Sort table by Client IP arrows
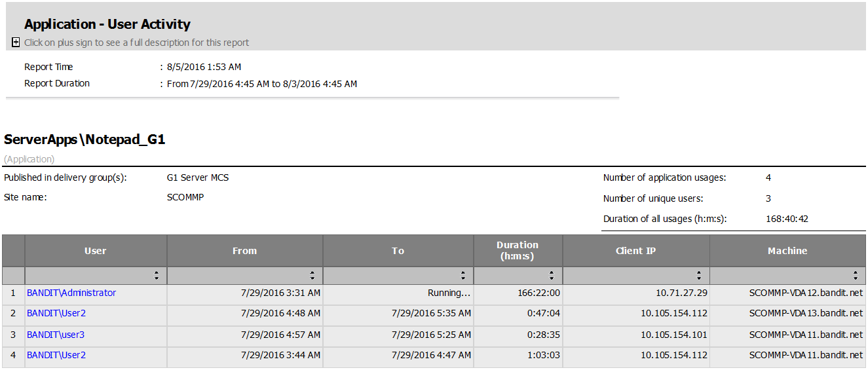Viewport: 868px width, 370px height. [x=699, y=276]
